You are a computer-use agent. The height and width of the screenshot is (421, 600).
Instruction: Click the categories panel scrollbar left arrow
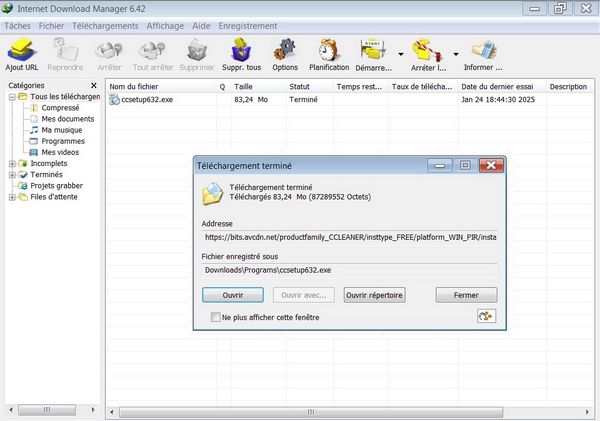[x=11, y=410]
